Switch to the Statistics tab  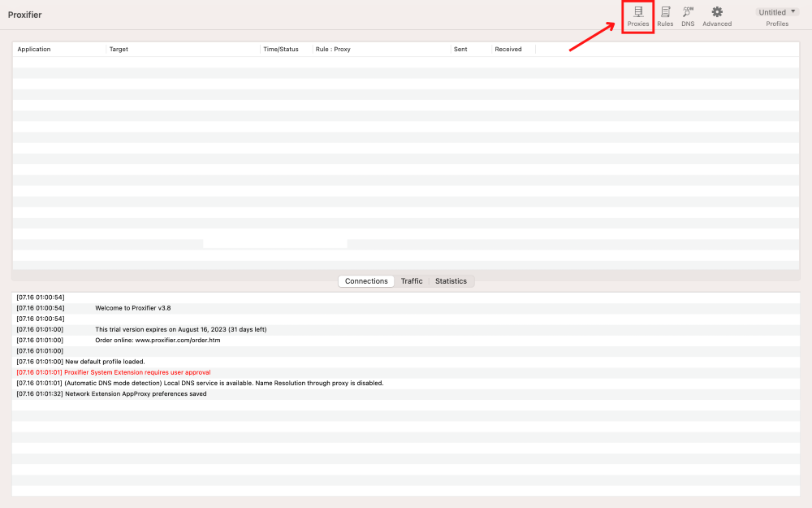[451, 281]
